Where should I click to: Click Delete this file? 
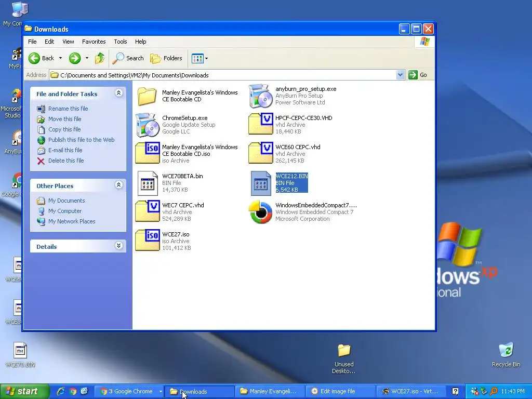[66, 161]
